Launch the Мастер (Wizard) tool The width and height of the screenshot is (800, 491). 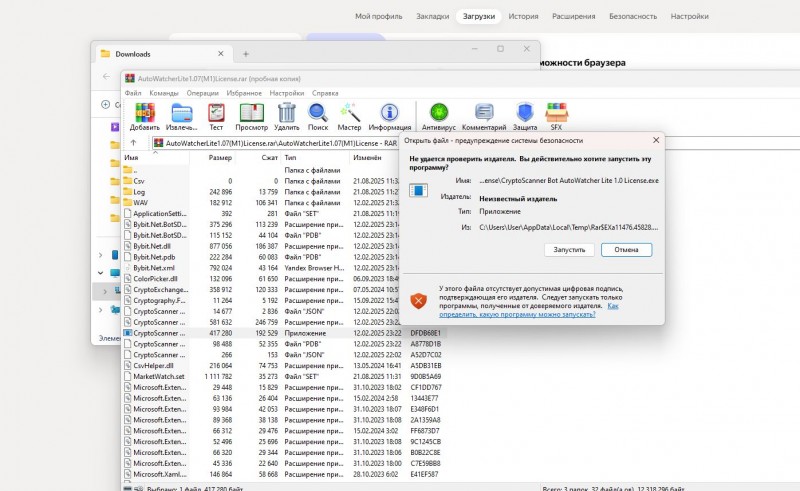pyautogui.click(x=349, y=115)
